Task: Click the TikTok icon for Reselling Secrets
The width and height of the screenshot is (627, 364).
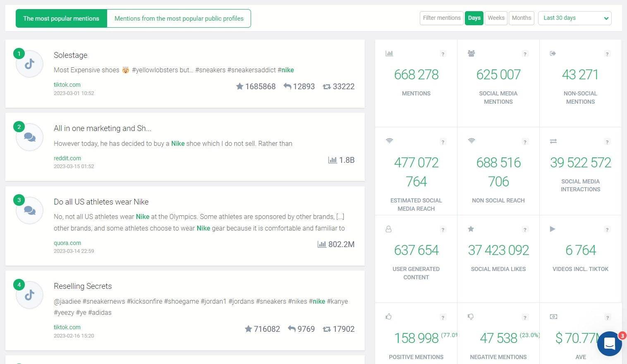Action: tap(29, 295)
